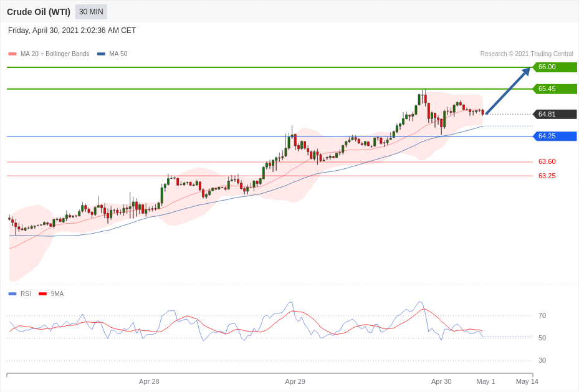Click the Crude Oil (WTI) title

39,12
